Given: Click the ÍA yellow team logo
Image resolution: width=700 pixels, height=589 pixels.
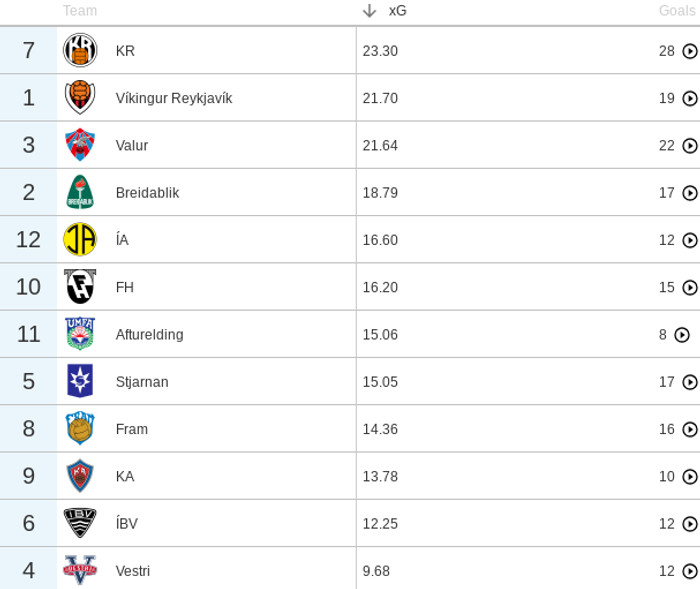Looking at the screenshot, I should [80, 240].
